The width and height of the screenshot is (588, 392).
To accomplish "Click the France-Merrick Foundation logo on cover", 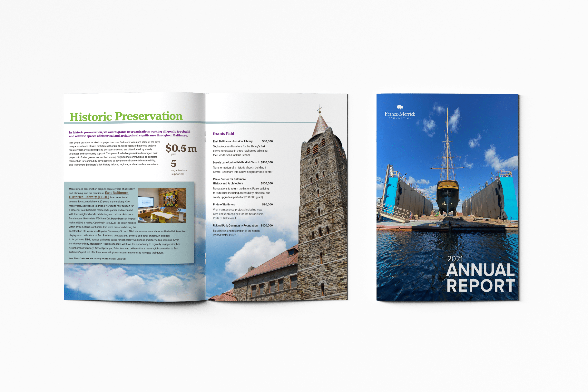I will (x=400, y=112).
